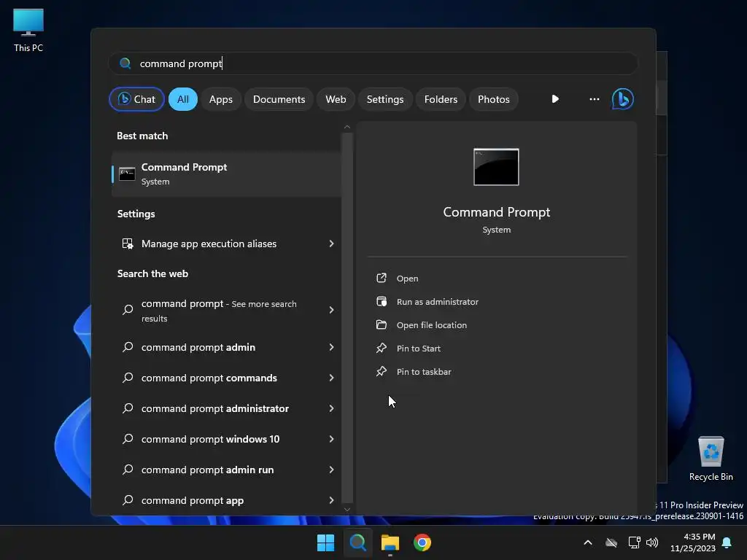Image resolution: width=747 pixels, height=560 pixels.
Task: Select the All filter tab
Action: click(x=183, y=99)
